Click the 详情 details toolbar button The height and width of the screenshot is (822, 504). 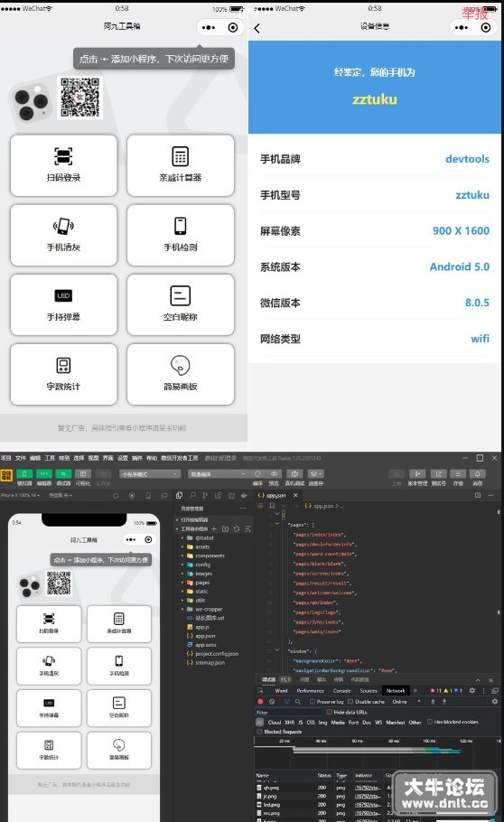click(x=458, y=474)
